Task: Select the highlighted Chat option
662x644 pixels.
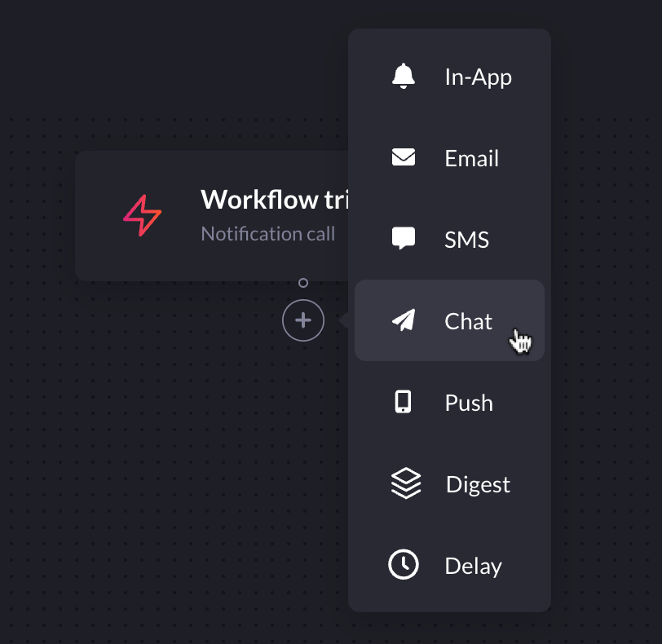Action: tap(450, 320)
